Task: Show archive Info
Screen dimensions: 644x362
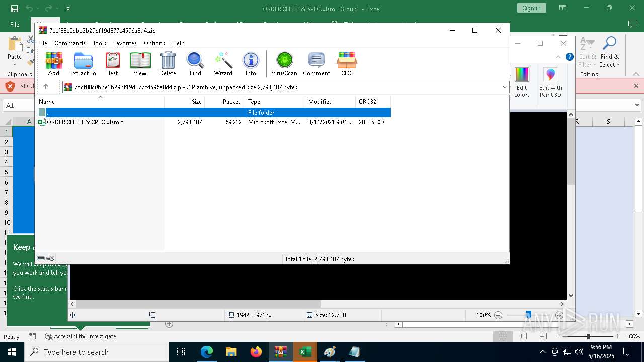Action: click(x=251, y=64)
